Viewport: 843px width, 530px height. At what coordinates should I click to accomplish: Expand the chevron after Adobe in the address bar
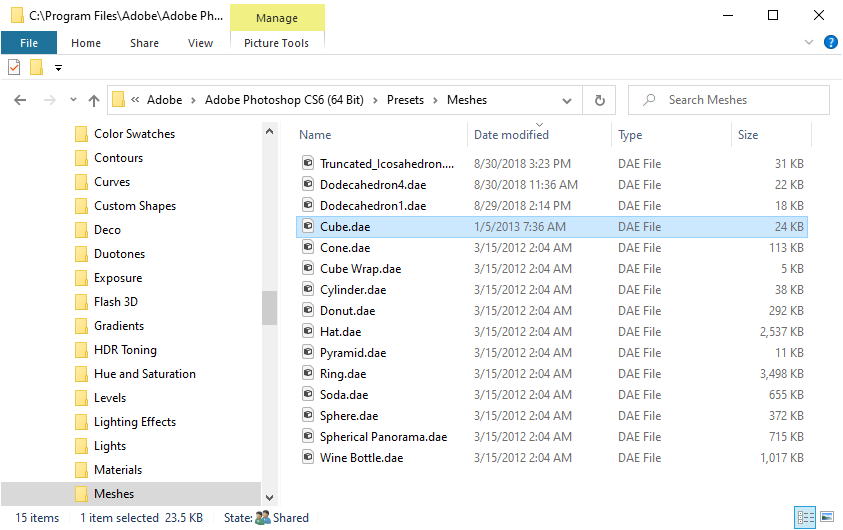click(193, 101)
